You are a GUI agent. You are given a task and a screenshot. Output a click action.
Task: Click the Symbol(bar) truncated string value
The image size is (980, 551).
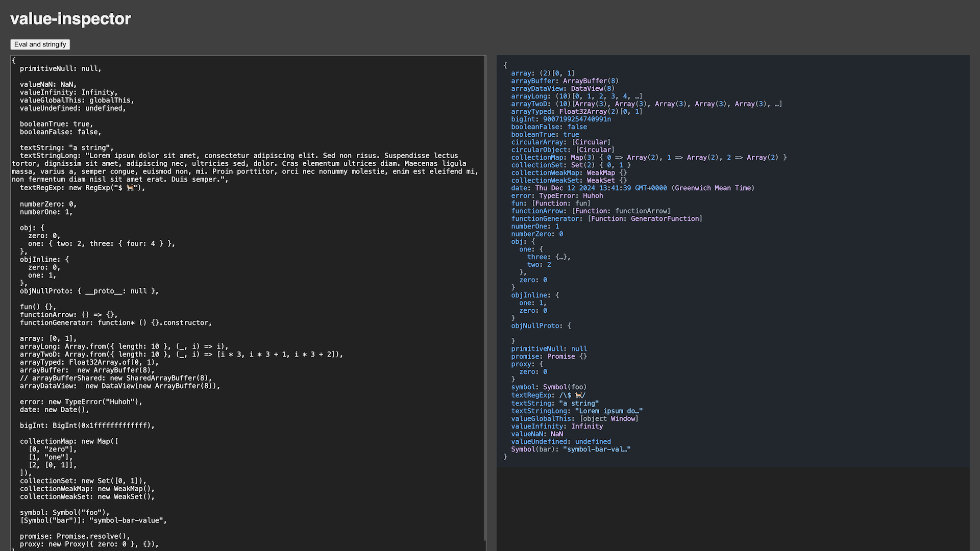pyautogui.click(x=596, y=449)
